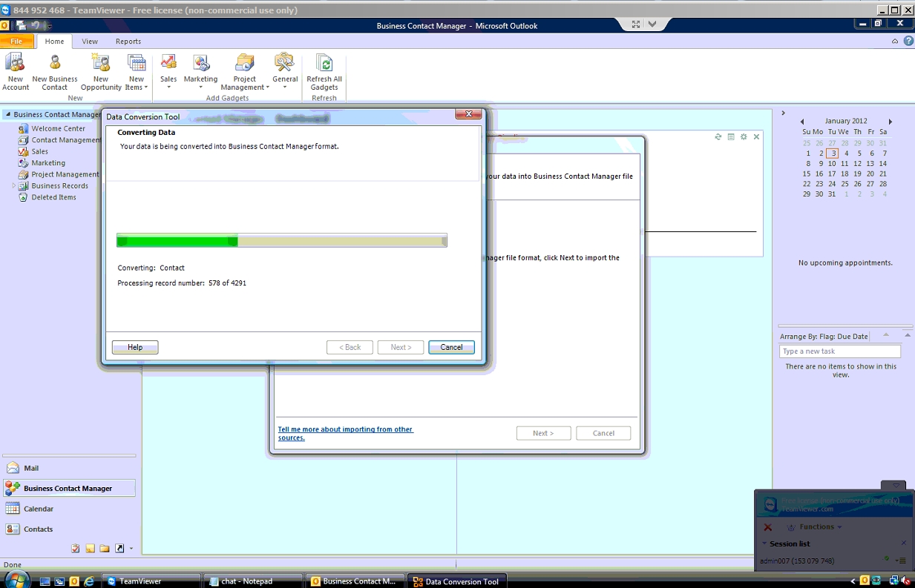This screenshot has height=588, width=915.
Task: Select January 17 in the date navigator
Action: (x=833, y=174)
